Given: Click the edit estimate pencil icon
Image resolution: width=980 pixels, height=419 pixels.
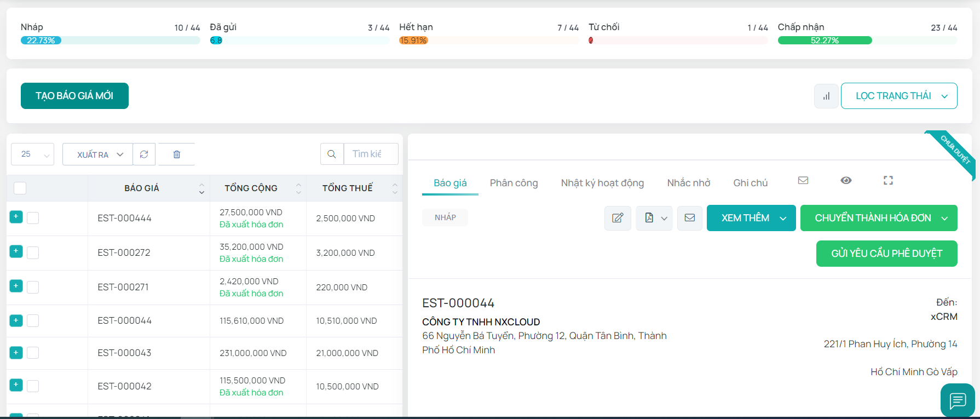Looking at the screenshot, I should [x=618, y=218].
